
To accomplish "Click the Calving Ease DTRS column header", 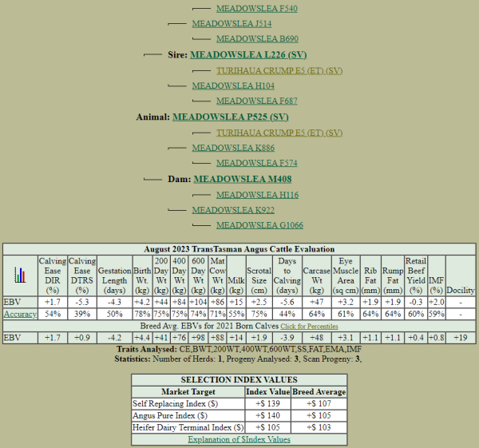I will point(82,276).
